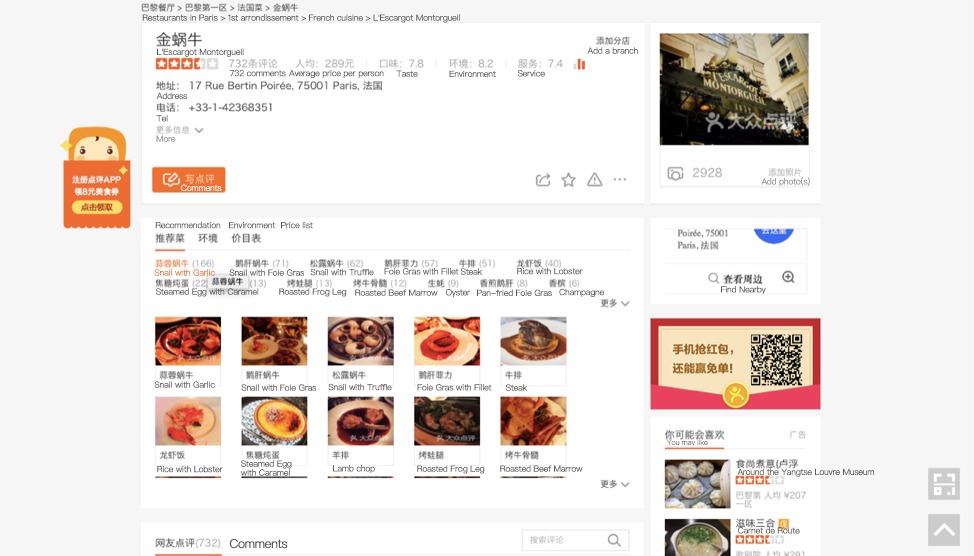Click Find Nearby under the map

point(742,280)
